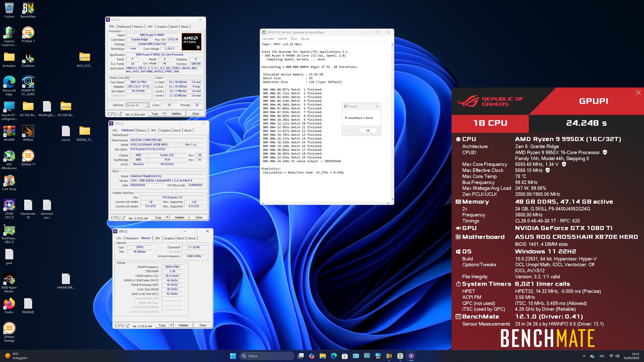Click the Windows Start button in taskbar
Viewport: 644px width, 362px height.
[x=233, y=356]
